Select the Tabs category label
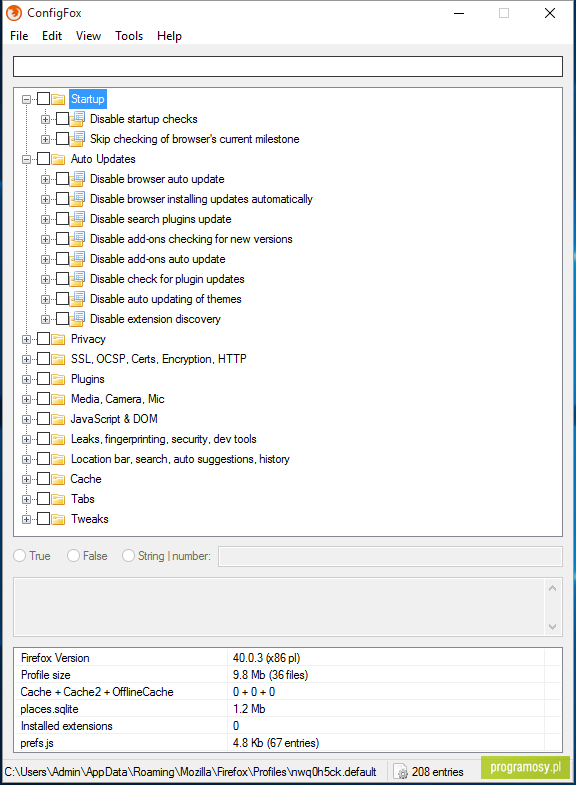576x785 pixels. [x=83, y=499]
